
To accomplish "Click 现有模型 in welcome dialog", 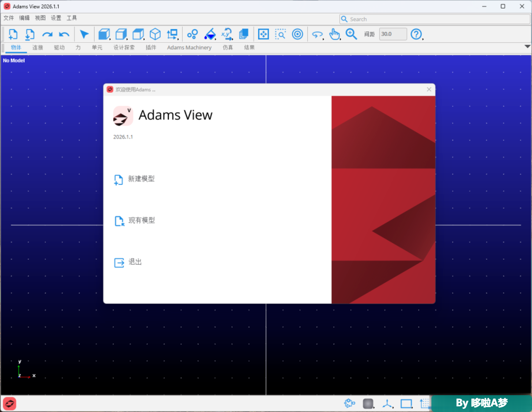I will pyautogui.click(x=135, y=221).
